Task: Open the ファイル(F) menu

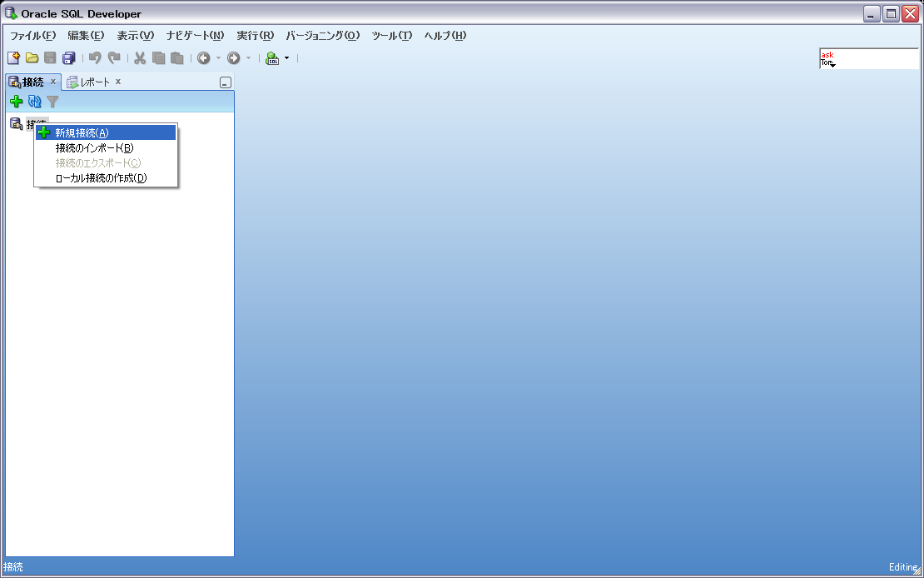Action: (33, 35)
